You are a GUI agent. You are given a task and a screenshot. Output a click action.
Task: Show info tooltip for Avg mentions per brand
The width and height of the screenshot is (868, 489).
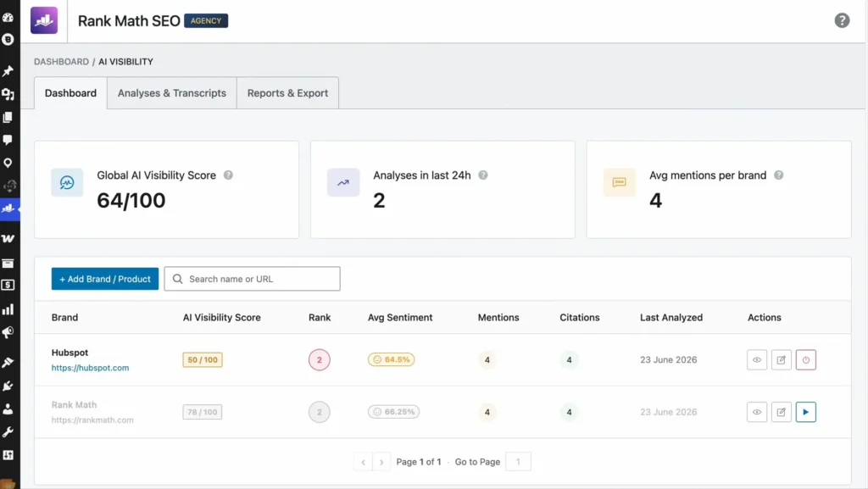(x=778, y=175)
